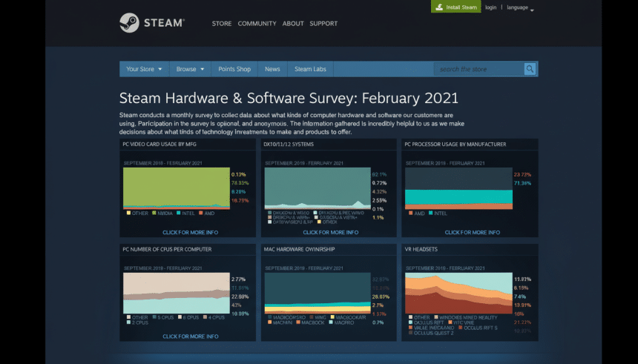This screenshot has height=364, width=638.
Task: Click the INTEL legend swatch in processor chart
Action: (x=430, y=213)
